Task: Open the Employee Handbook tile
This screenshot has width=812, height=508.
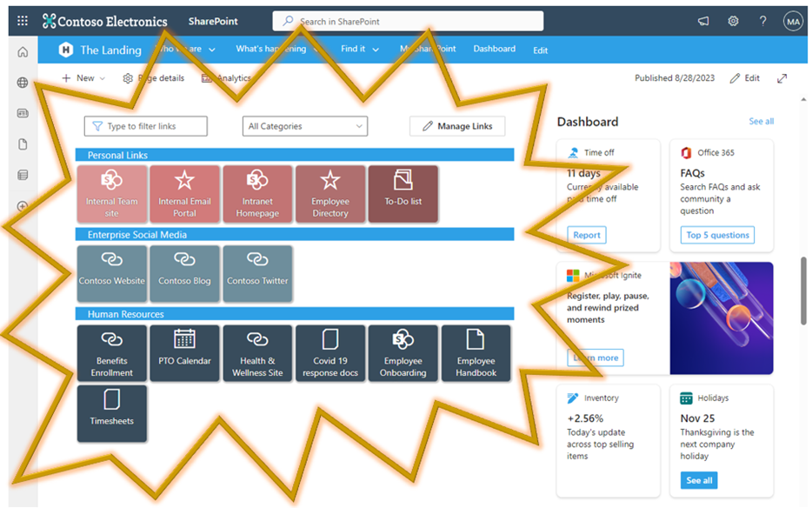Action: [476, 353]
